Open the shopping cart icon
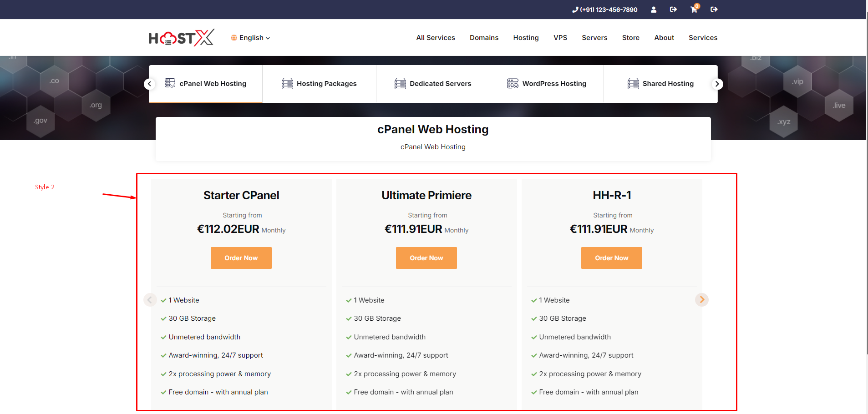868x414 pixels. pos(694,10)
